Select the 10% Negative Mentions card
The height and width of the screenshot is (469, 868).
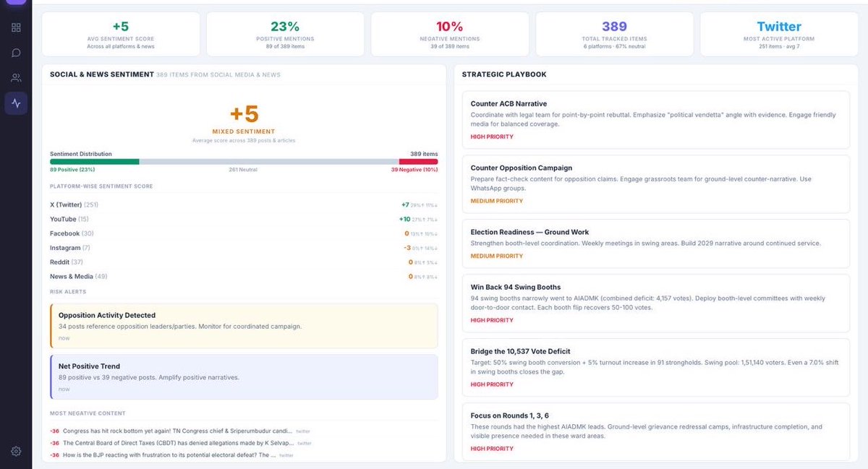[x=449, y=33]
